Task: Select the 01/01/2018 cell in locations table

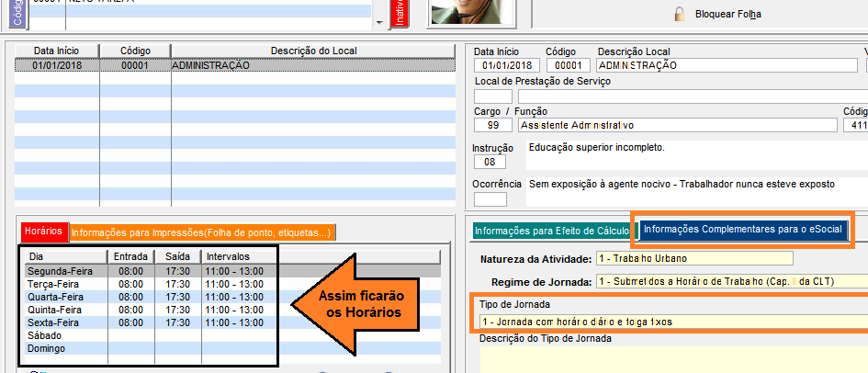Action: click(x=56, y=65)
